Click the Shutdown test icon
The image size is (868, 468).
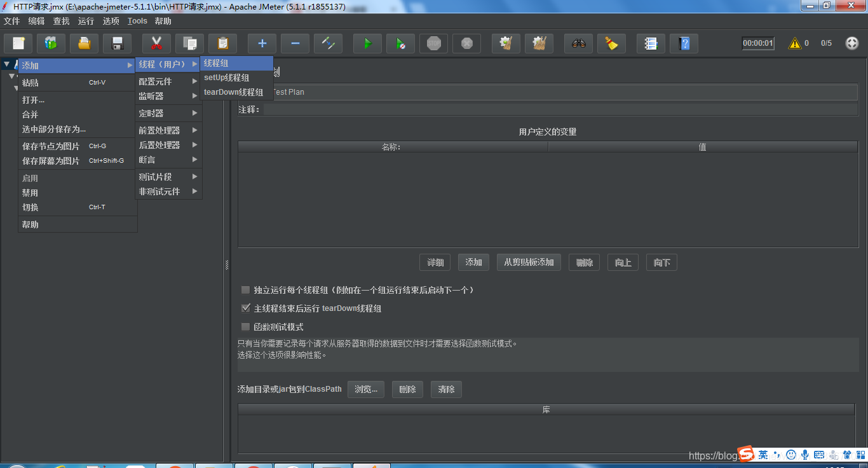tap(466, 43)
